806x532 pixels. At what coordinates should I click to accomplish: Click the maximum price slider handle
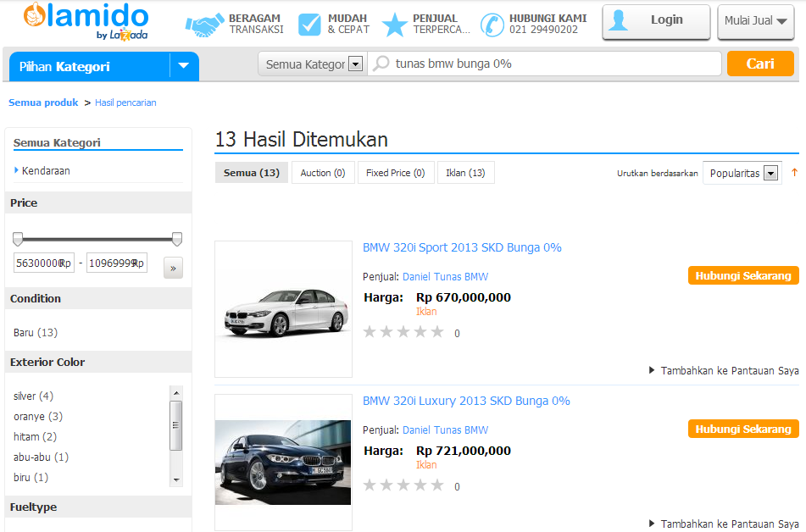(177, 239)
